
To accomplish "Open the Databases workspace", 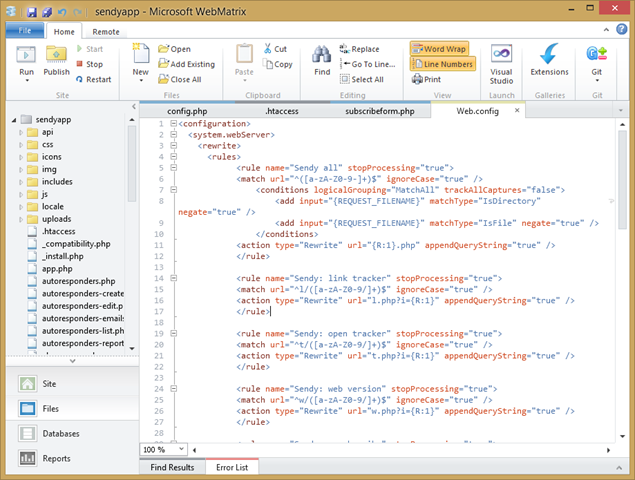I will click(72, 433).
